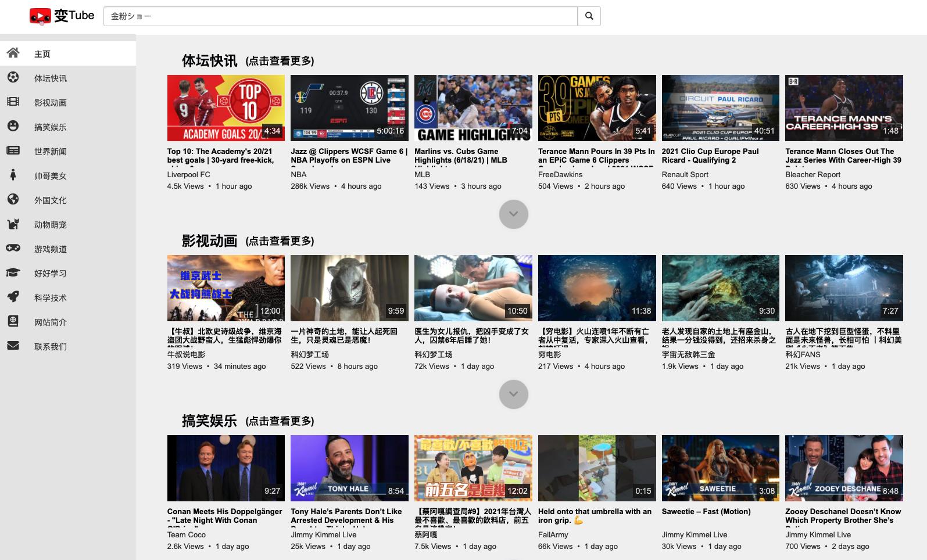Open the Zooey Deschanel 8:48 thumbnail

point(844,468)
